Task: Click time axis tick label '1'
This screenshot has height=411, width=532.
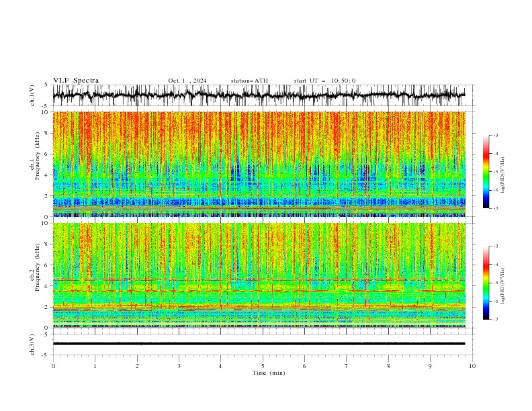Action: tap(95, 366)
